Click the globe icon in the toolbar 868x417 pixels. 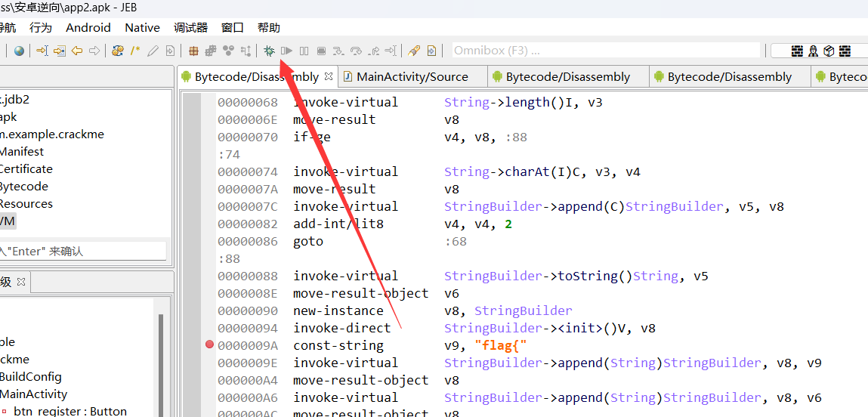pyautogui.click(x=19, y=51)
